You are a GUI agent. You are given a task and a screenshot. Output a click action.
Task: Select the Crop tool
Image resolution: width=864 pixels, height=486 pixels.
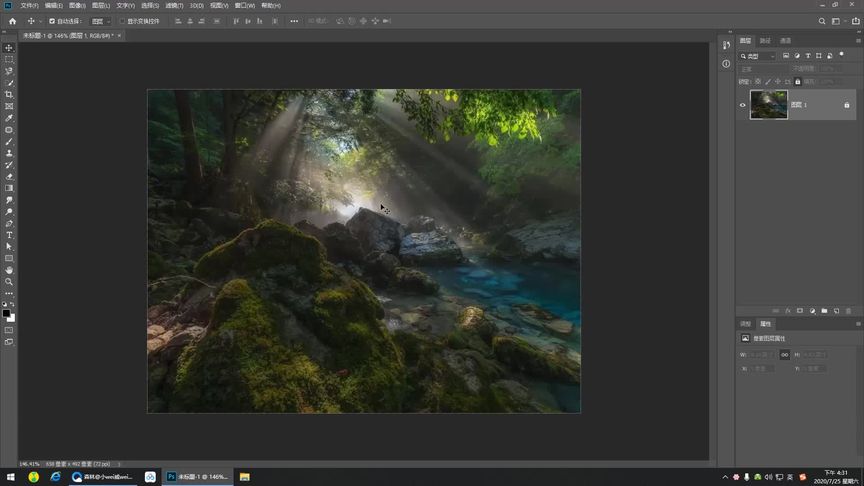point(9,94)
